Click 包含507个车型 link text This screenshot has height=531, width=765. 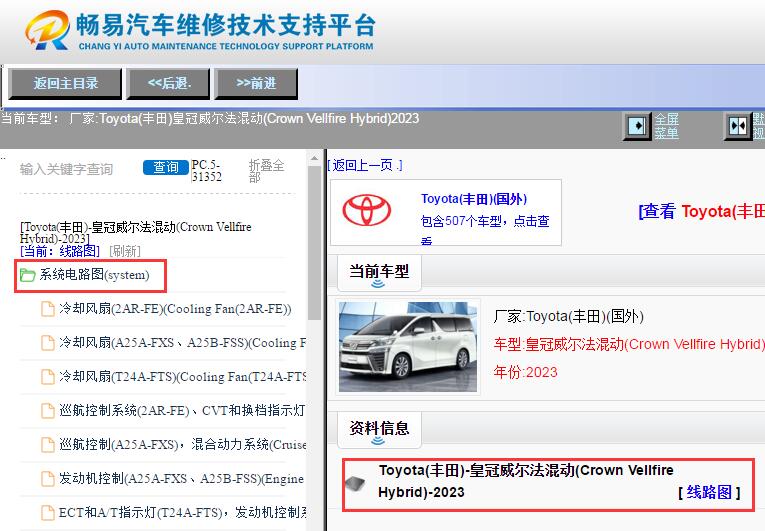(x=485, y=221)
